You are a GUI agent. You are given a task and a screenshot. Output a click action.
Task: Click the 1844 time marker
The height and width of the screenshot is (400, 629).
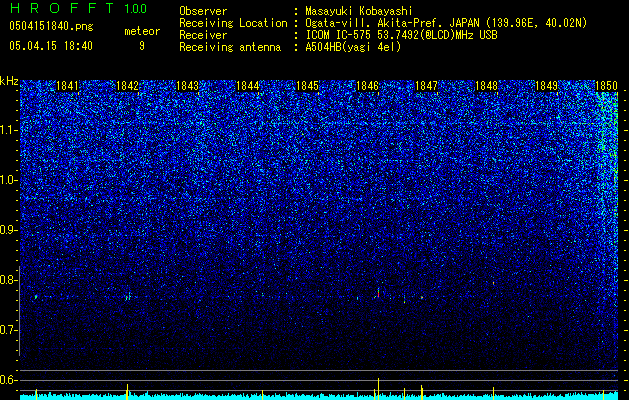click(x=248, y=86)
